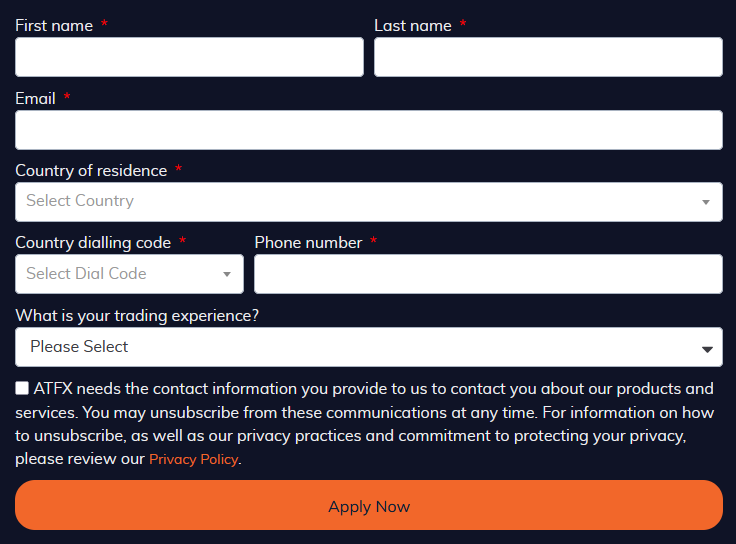
Task: Click the dial code dropdown arrow
Action: pyautogui.click(x=227, y=275)
